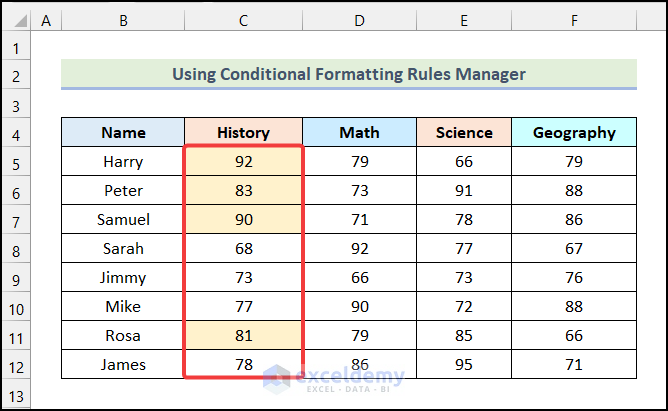The width and height of the screenshot is (668, 411).
Task: Select Sarah's Math score 92
Action: tap(359, 249)
